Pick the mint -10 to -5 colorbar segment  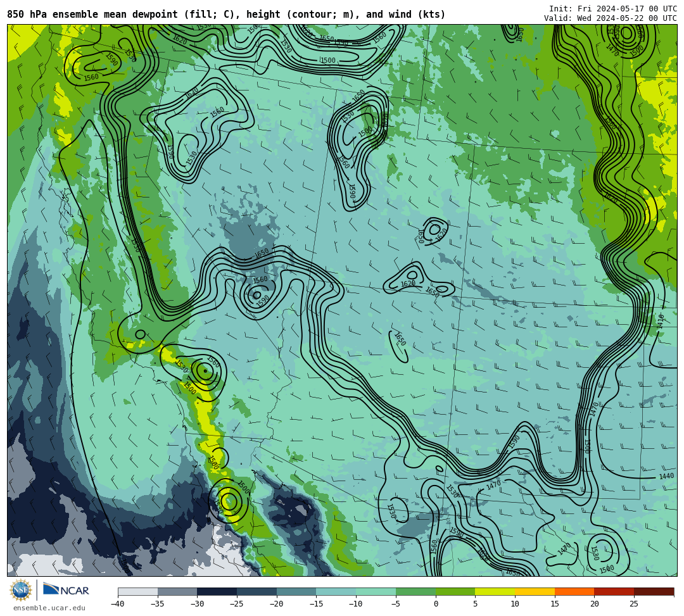tap(376, 591)
